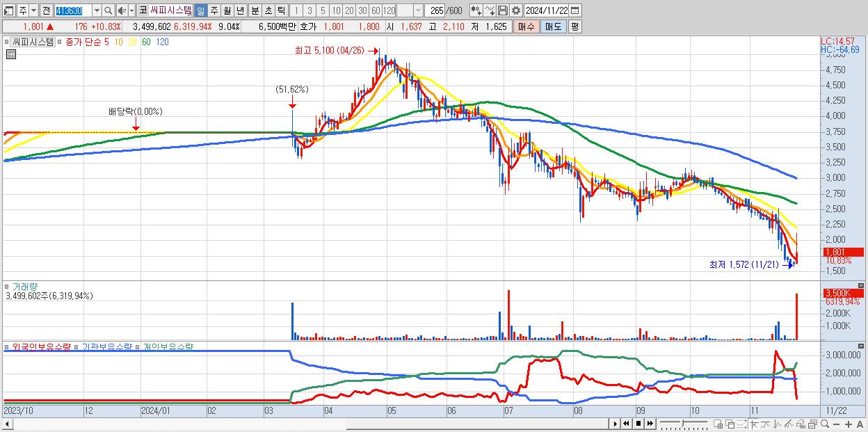This screenshot has width=868, height=432.
Task: Click the vertical line chart tool icon
Action: pos(778,424)
